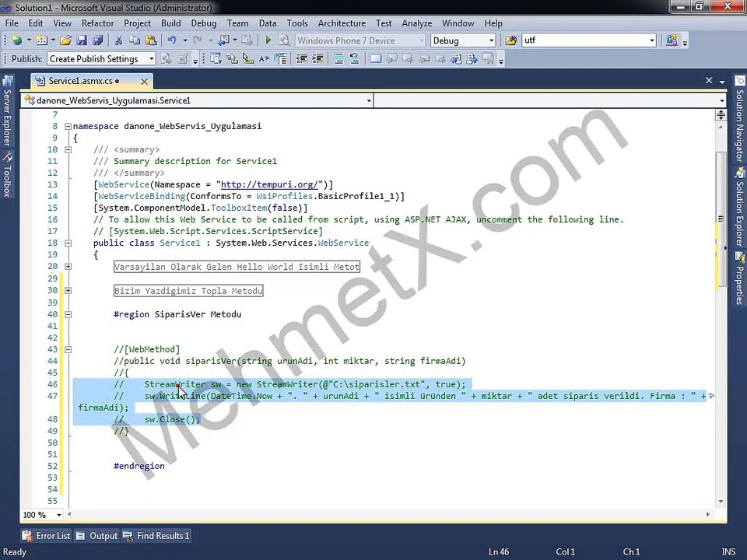
Task: Click the Open File folder icon
Action: (65, 40)
